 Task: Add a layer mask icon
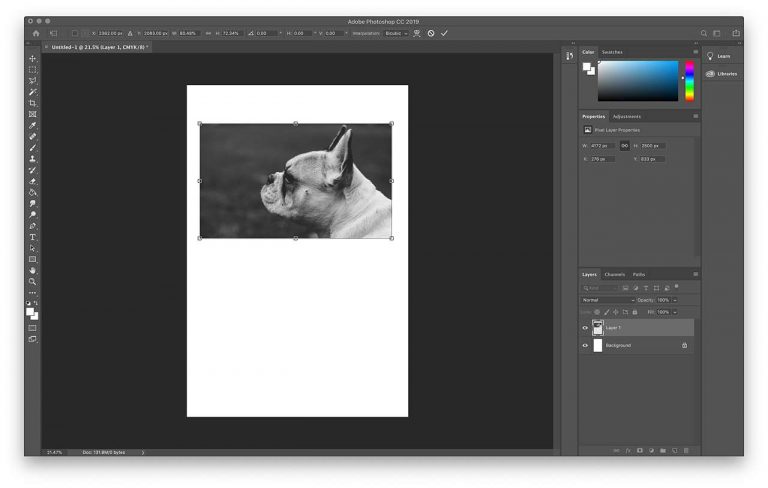click(x=640, y=450)
